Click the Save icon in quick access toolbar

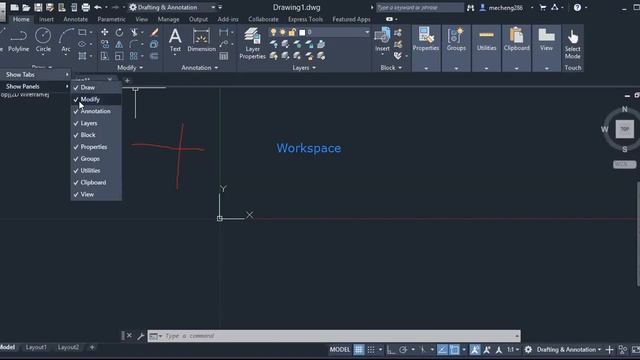point(38,7)
